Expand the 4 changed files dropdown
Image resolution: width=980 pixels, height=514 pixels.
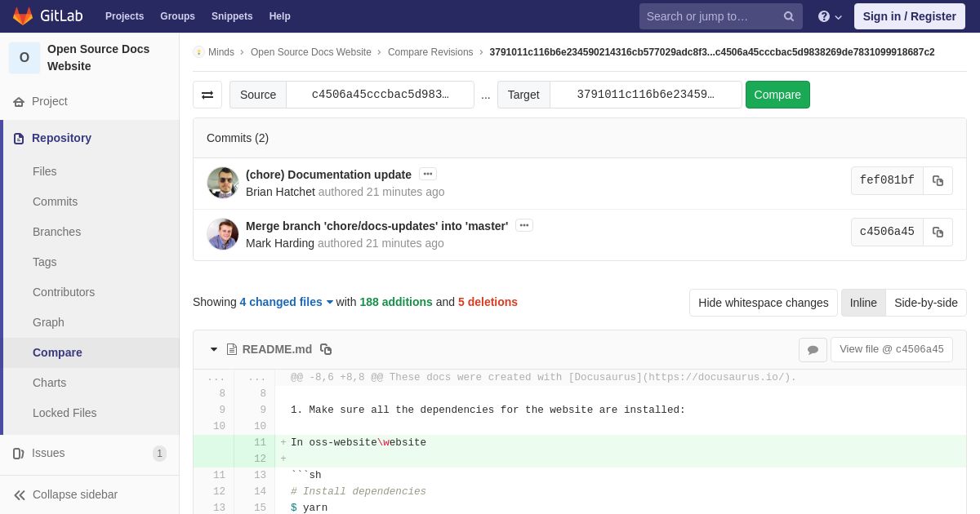tap(286, 302)
